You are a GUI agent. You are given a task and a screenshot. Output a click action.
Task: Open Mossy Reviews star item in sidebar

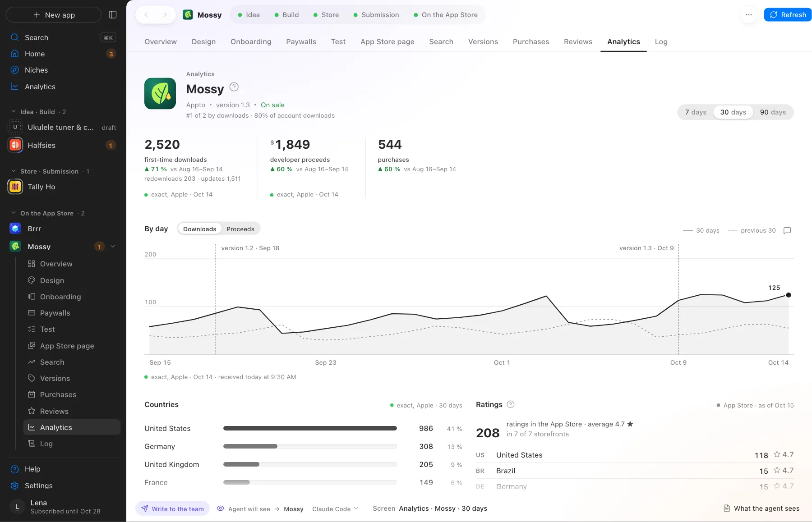coord(72,411)
